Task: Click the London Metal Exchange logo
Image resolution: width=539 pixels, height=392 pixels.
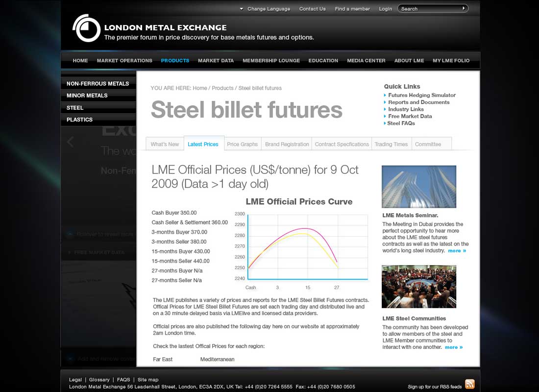Action: (x=86, y=28)
